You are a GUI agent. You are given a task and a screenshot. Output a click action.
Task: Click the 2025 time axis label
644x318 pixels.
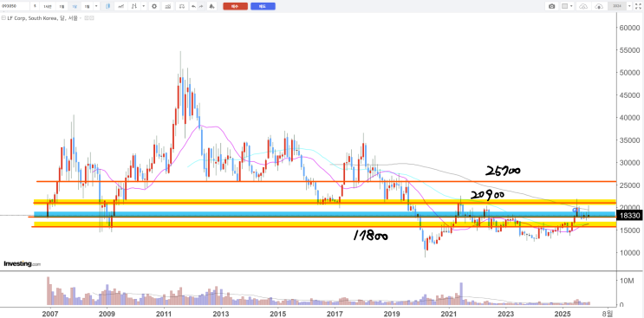(x=563, y=313)
